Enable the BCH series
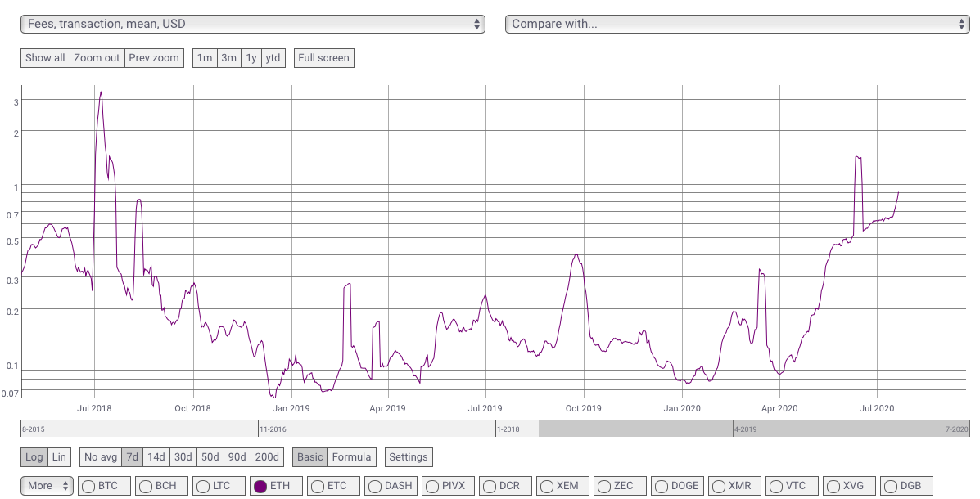Image resolution: width=980 pixels, height=499 pixels. 161,486
